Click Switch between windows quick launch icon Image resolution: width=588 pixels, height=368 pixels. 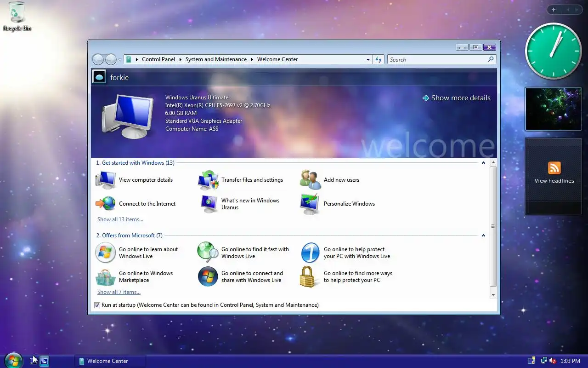pos(44,361)
